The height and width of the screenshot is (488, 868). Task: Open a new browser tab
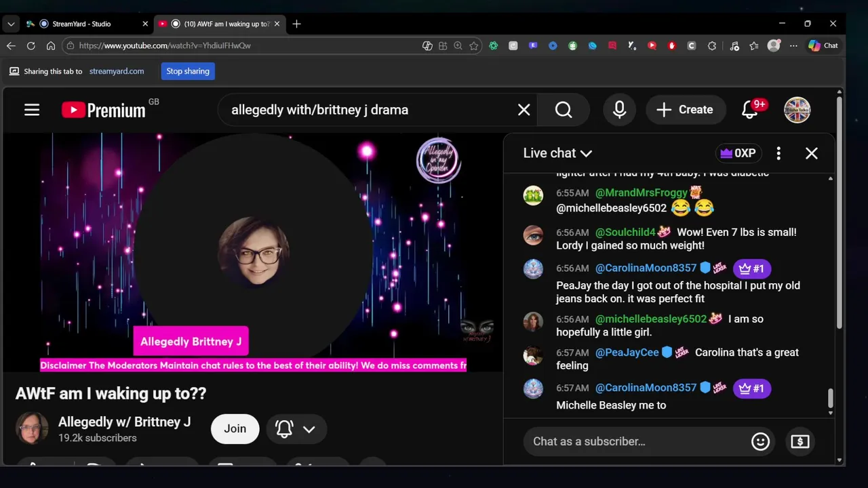[x=296, y=24]
